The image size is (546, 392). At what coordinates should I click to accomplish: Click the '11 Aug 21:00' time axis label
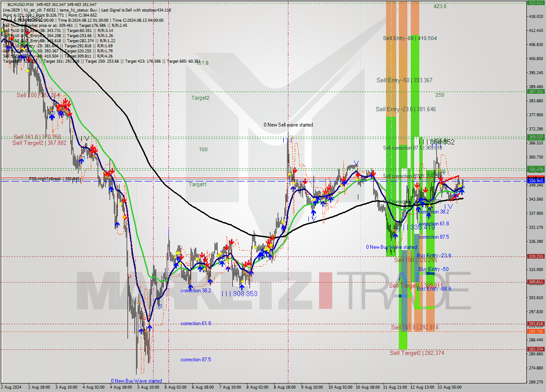point(395,387)
